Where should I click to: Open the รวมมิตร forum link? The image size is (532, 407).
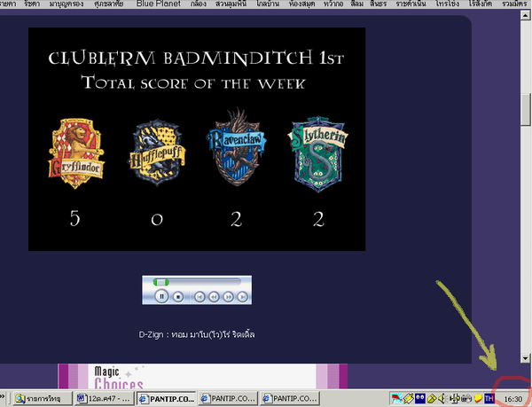(515, 4)
